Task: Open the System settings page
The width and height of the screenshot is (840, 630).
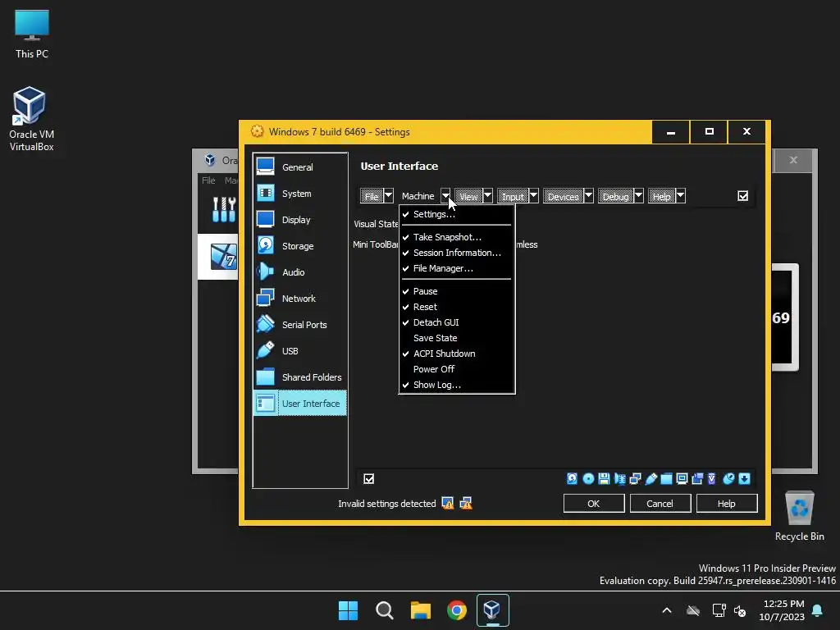Action: (x=300, y=194)
